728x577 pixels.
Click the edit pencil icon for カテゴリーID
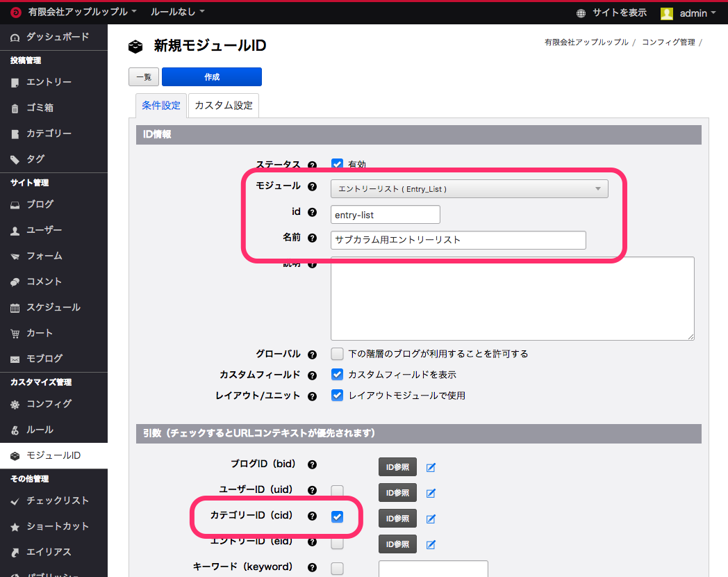click(x=431, y=519)
